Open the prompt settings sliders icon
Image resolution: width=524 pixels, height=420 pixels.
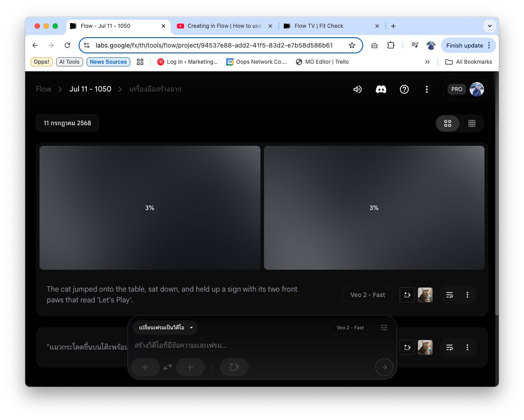coord(384,328)
